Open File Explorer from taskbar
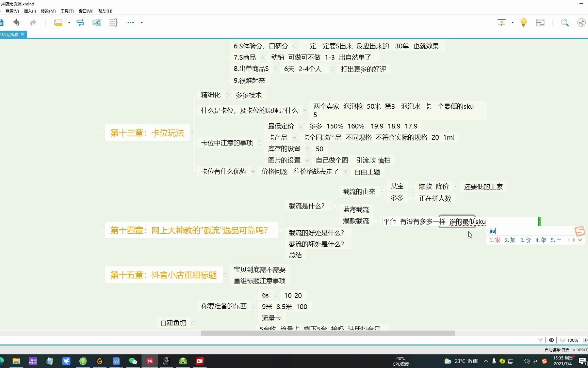Image resolution: width=588 pixels, height=368 pixels. [x=16, y=361]
